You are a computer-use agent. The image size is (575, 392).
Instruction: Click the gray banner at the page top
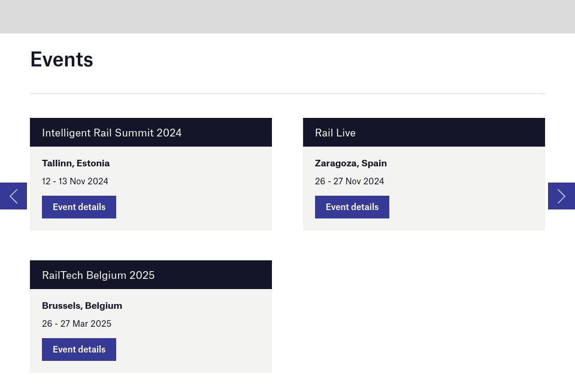point(287,16)
